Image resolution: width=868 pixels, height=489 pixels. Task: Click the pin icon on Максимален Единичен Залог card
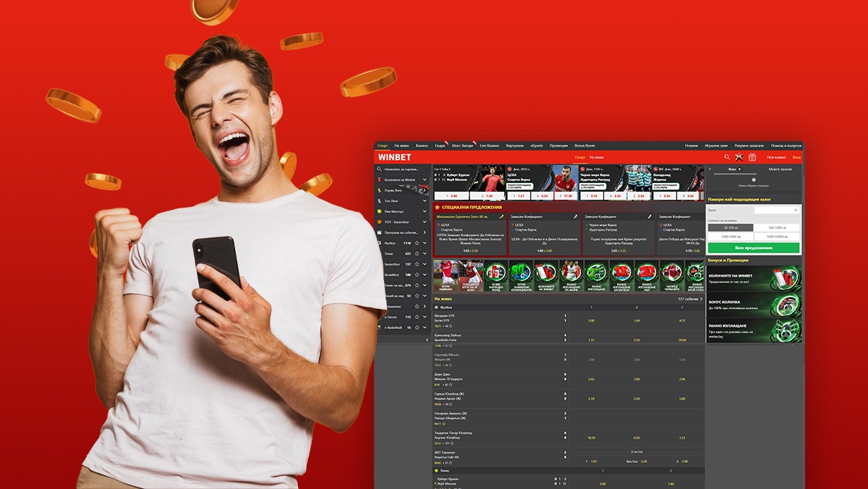pos(502,216)
